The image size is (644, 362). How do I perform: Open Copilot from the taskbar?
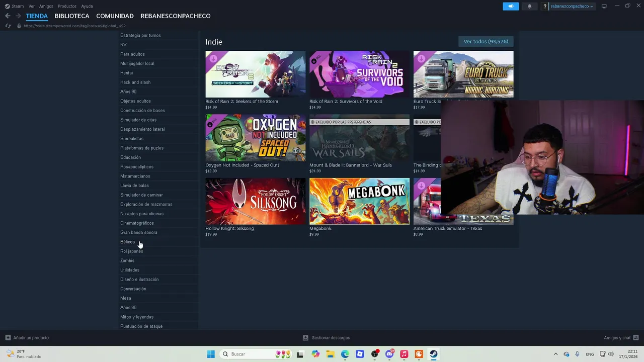click(315, 354)
